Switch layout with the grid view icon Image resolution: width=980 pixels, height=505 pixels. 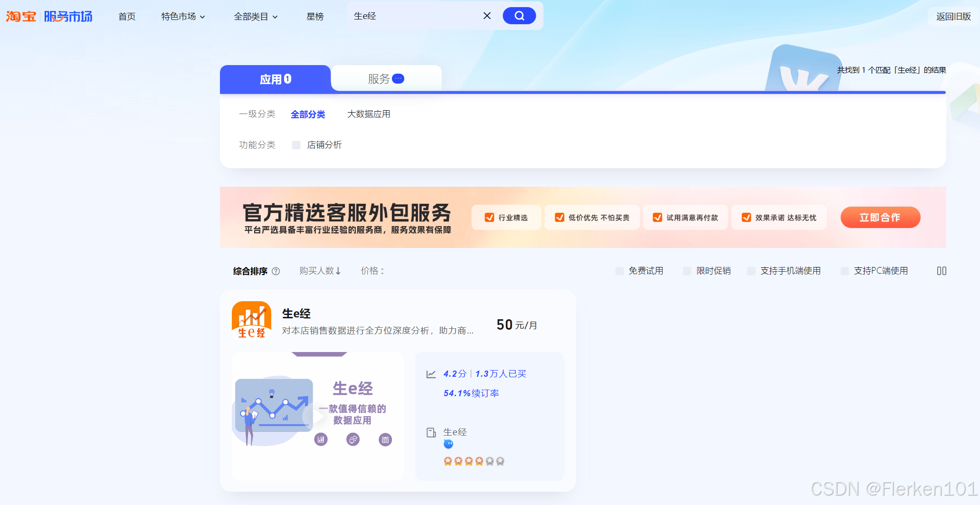[942, 271]
